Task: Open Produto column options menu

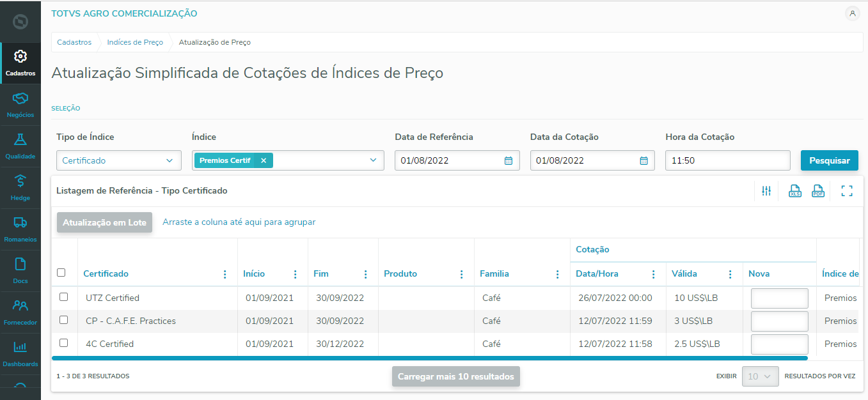Action: click(461, 274)
